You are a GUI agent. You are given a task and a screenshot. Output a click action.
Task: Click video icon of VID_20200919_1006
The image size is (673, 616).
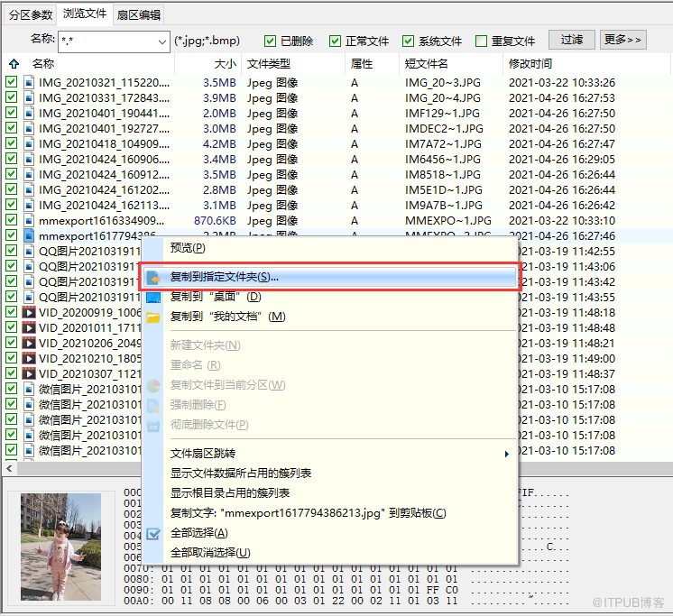pyautogui.click(x=29, y=312)
